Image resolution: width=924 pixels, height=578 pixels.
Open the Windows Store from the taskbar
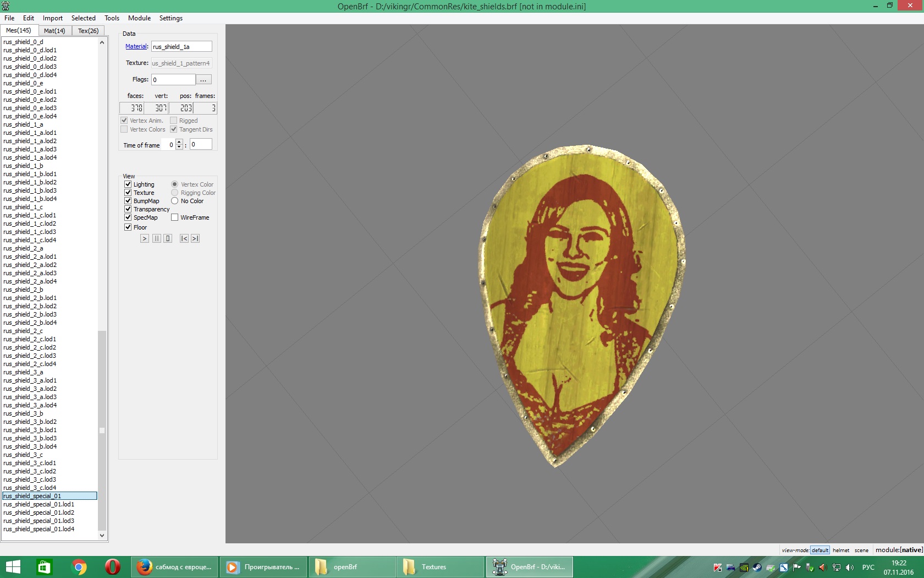[x=44, y=567]
